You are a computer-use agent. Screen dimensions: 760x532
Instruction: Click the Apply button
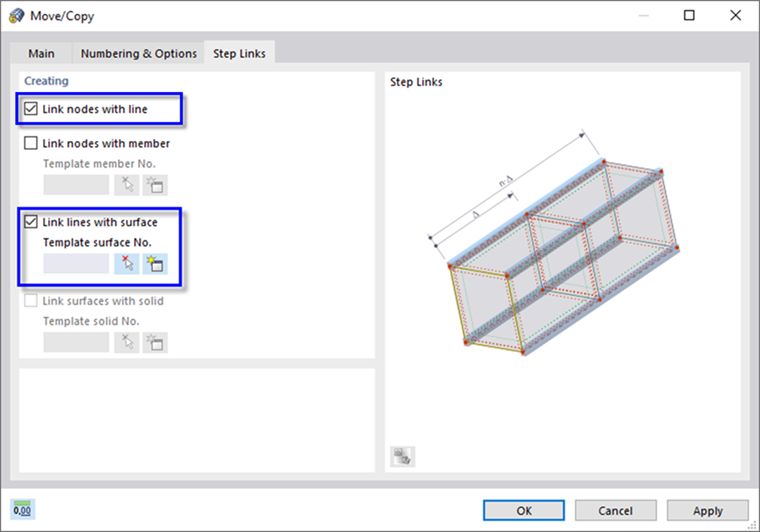tap(708, 511)
